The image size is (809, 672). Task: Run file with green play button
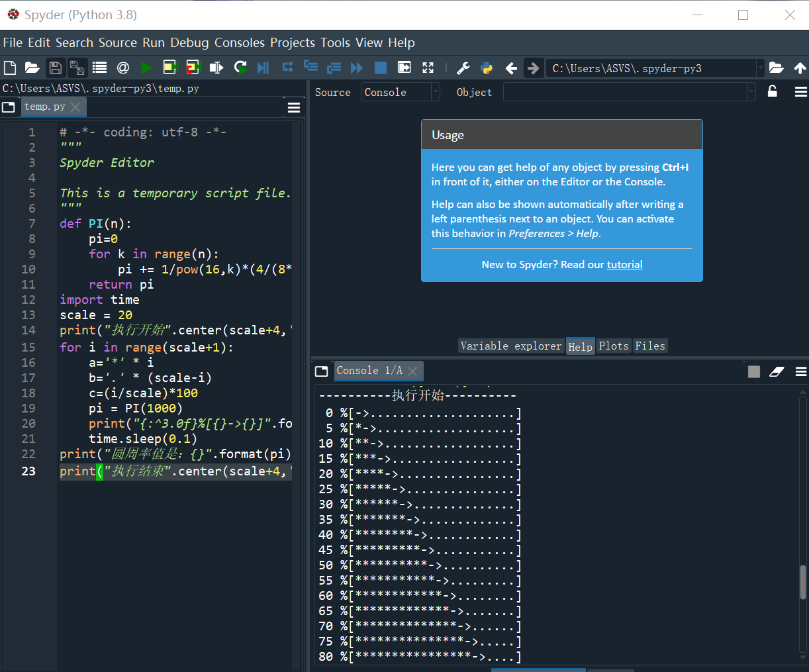146,68
